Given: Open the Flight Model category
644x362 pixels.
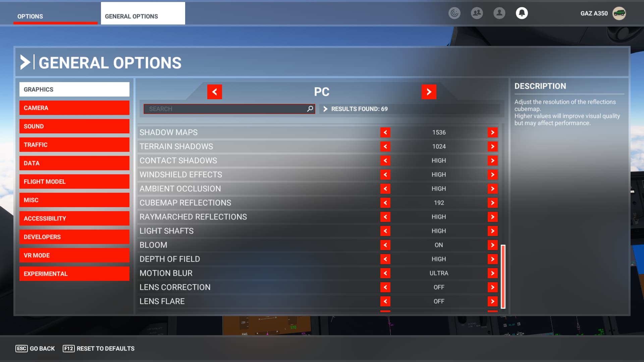Looking at the screenshot, I should point(74,182).
